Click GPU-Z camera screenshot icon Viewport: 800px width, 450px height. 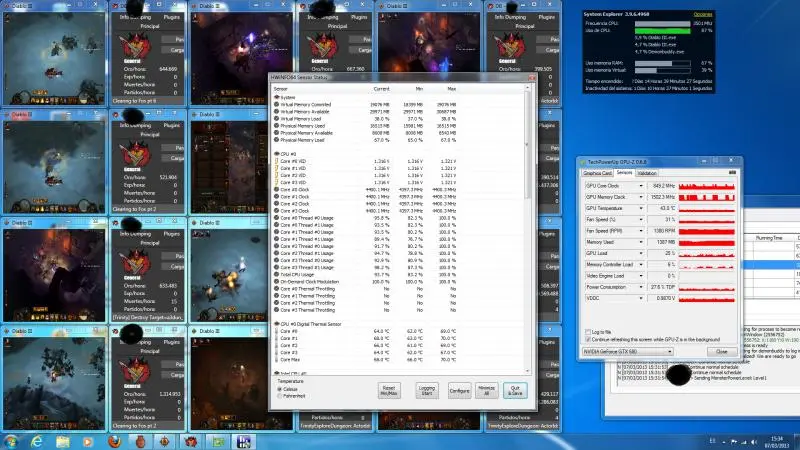click(732, 172)
